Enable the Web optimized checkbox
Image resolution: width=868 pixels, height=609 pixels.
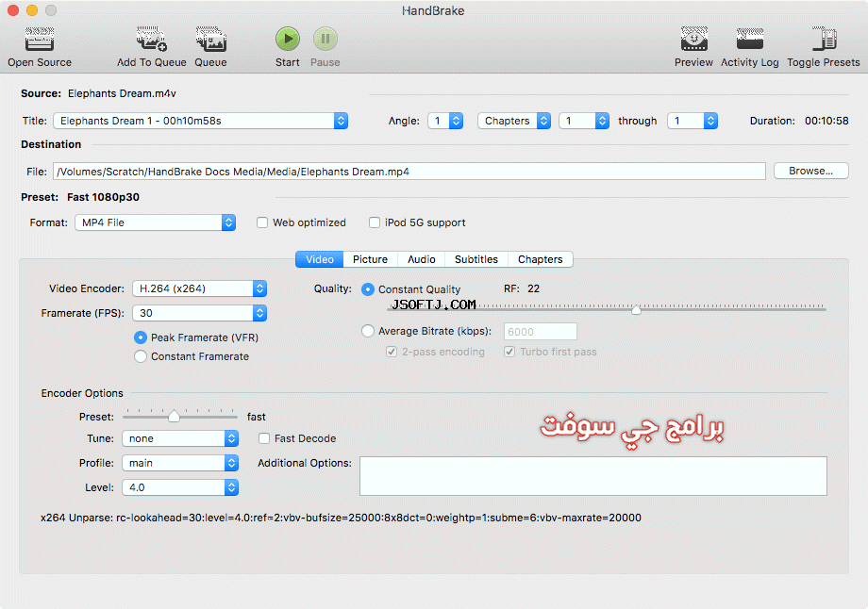[x=262, y=222]
